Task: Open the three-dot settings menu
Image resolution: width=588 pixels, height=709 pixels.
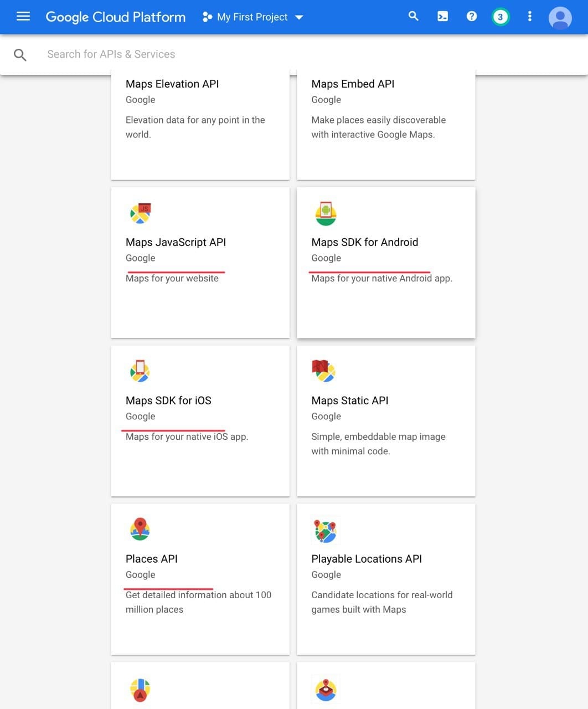Action: click(x=530, y=16)
